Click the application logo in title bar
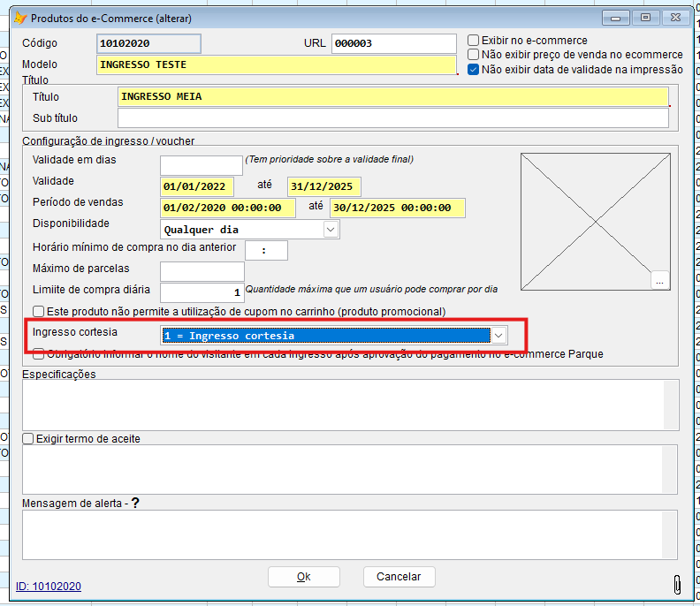This screenshot has width=700, height=606. tap(20, 19)
